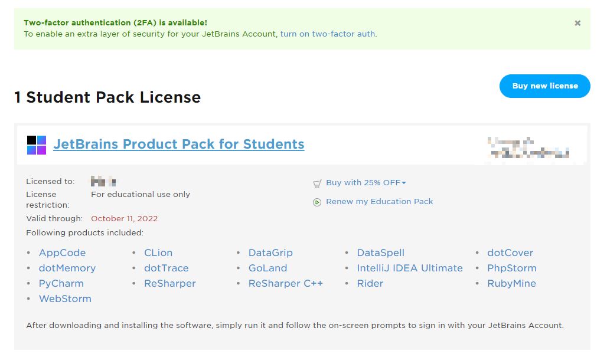Open the DataGrip product link
The width and height of the screenshot is (607, 364).
270,252
